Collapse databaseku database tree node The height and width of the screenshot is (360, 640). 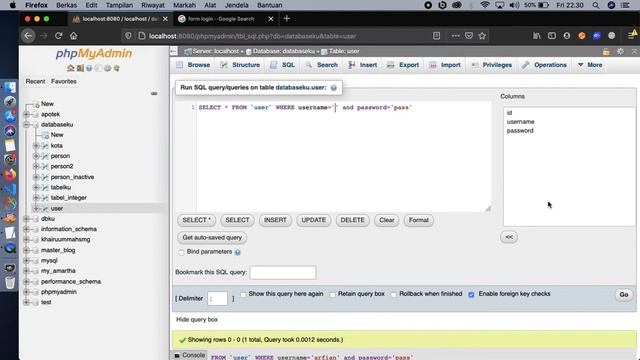(27, 124)
